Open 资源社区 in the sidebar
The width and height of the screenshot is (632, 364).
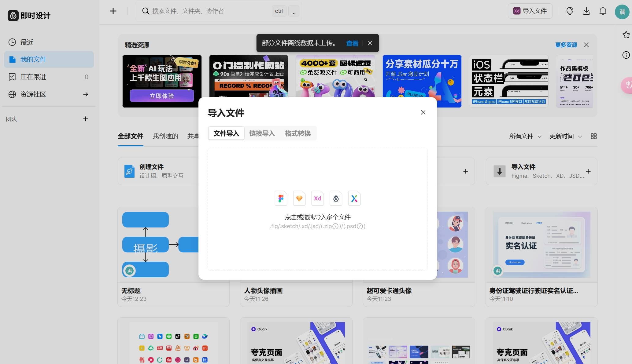pos(49,94)
